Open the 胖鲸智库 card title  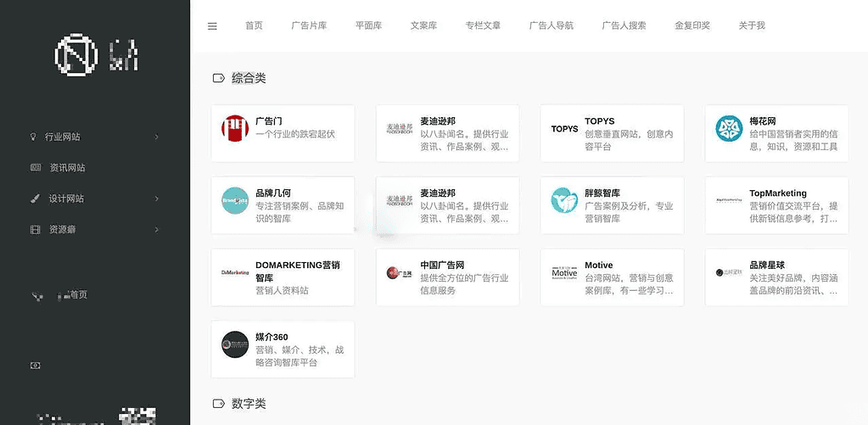point(602,193)
